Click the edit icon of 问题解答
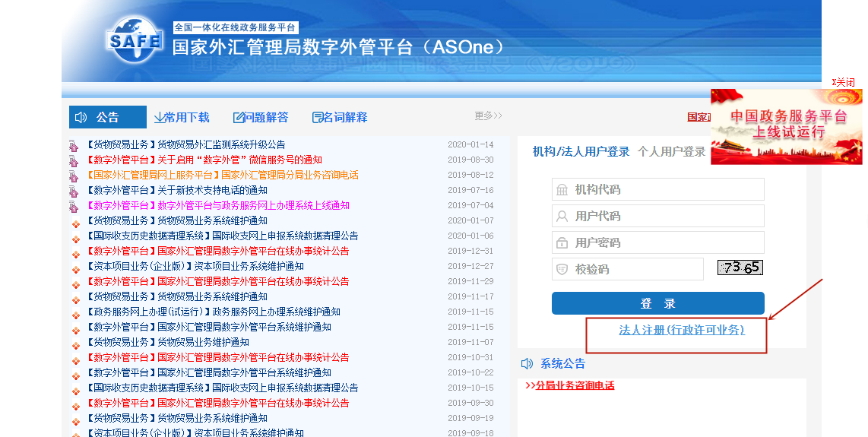 (239, 117)
